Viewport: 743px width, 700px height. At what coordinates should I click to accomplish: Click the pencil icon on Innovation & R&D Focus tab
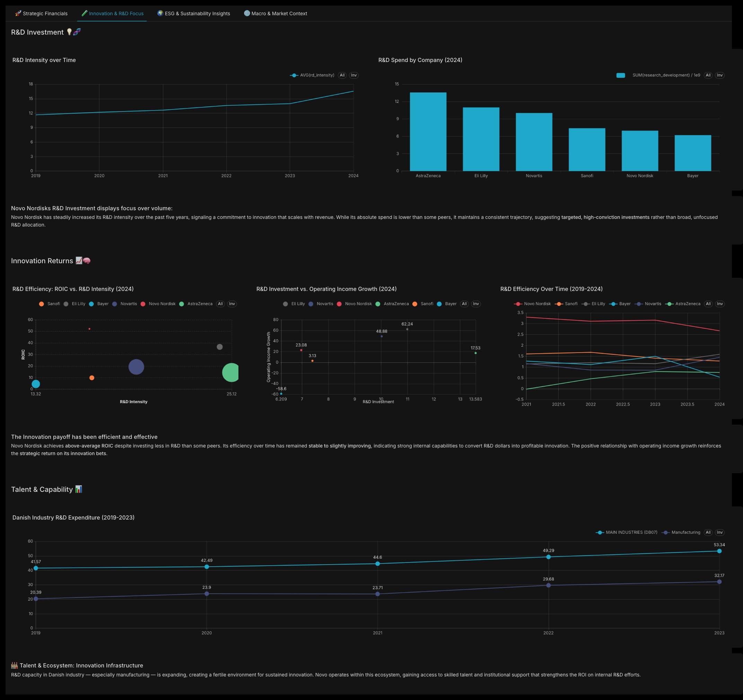(x=84, y=13)
